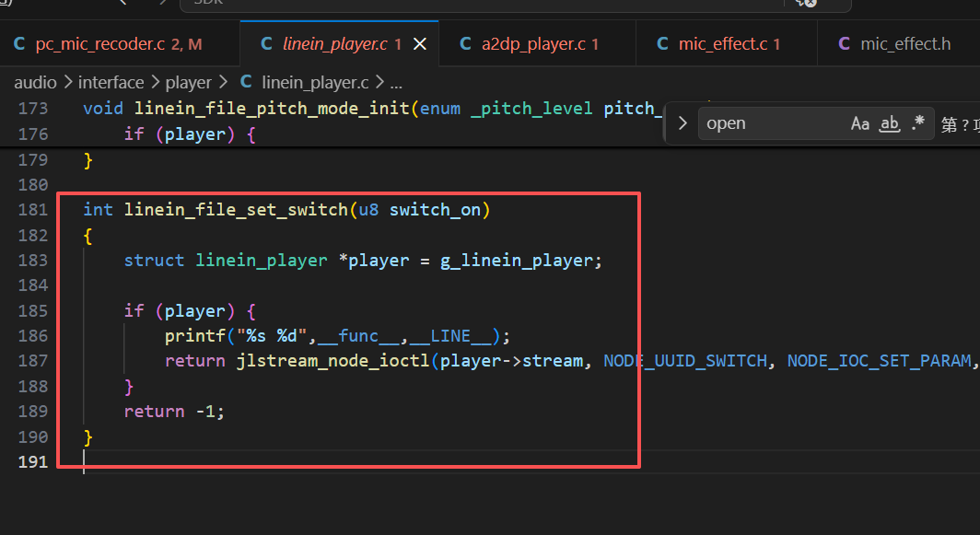Click line number 181 in gutter
The height and width of the screenshot is (535, 980).
coord(33,210)
